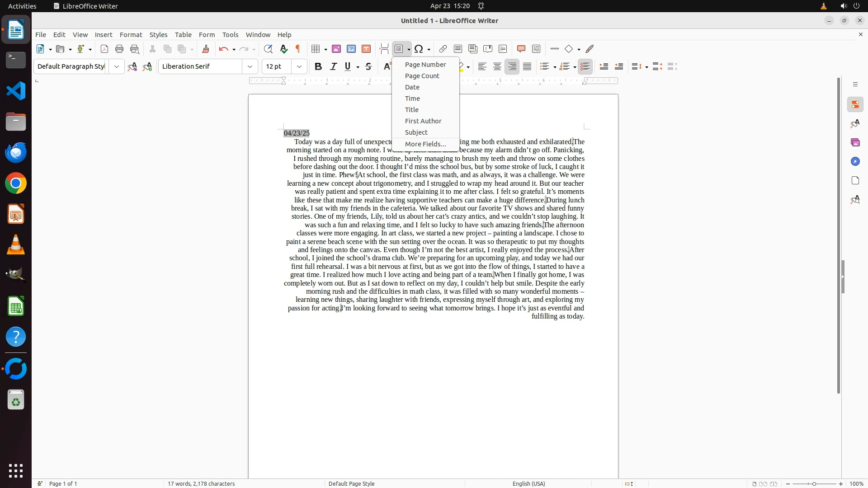Click the Clone Formatting paintbrush icon
This screenshot has height=488, width=868.
point(206,49)
